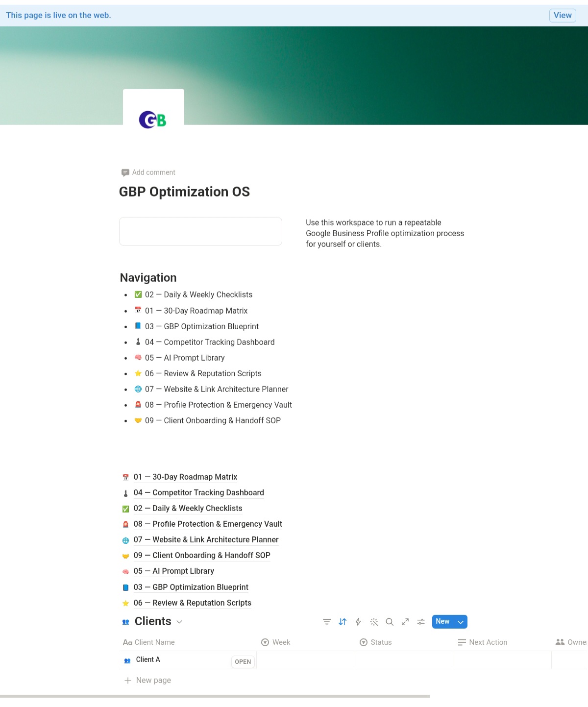This screenshot has width=588, height=707.
Task: Click the Clients database people icon
Action: [x=125, y=622]
